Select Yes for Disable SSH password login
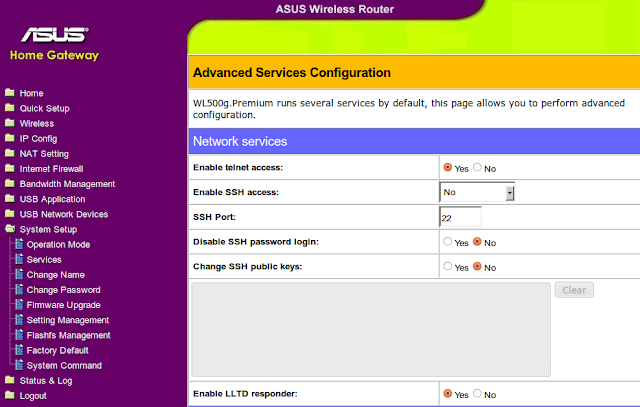This screenshot has height=407, width=640. 448,242
